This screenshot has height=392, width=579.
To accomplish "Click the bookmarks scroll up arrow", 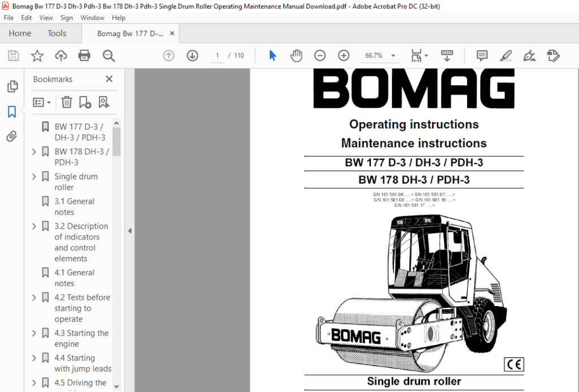I will click(x=116, y=123).
